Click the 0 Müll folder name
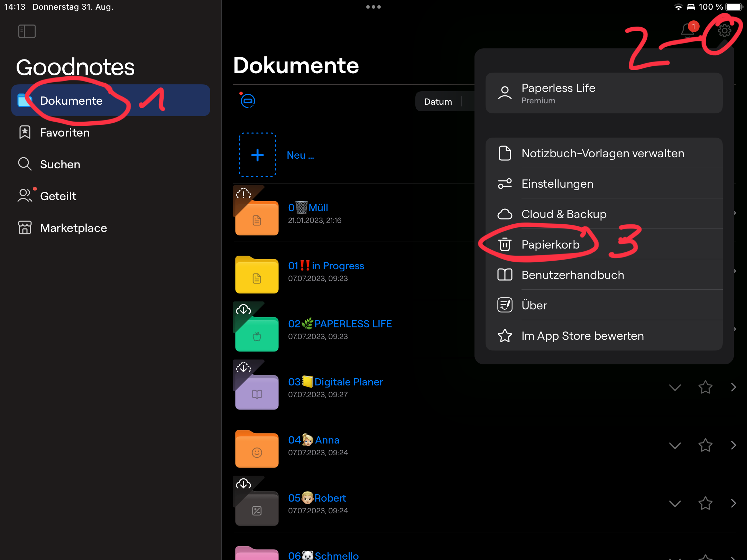Viewport: 747px width, 560px height. point(308,207)
